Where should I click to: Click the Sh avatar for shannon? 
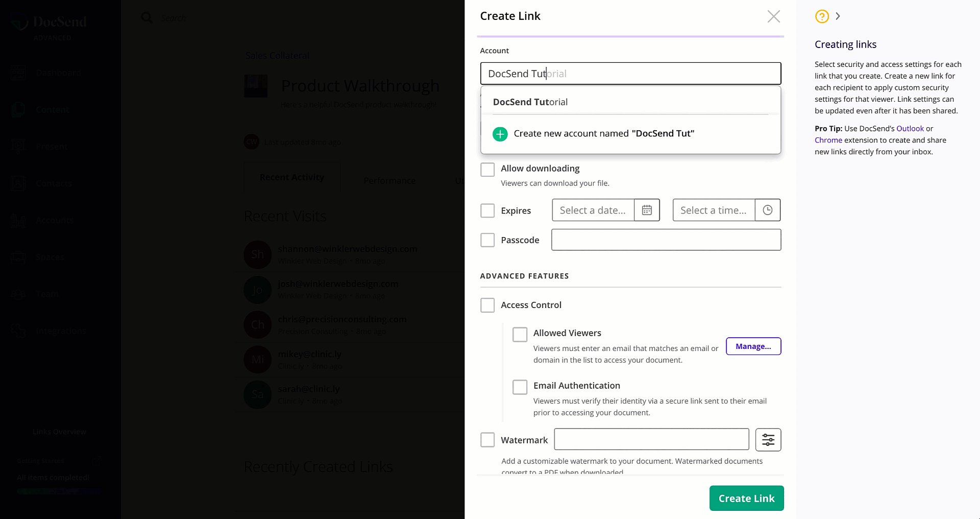[257, 254]
